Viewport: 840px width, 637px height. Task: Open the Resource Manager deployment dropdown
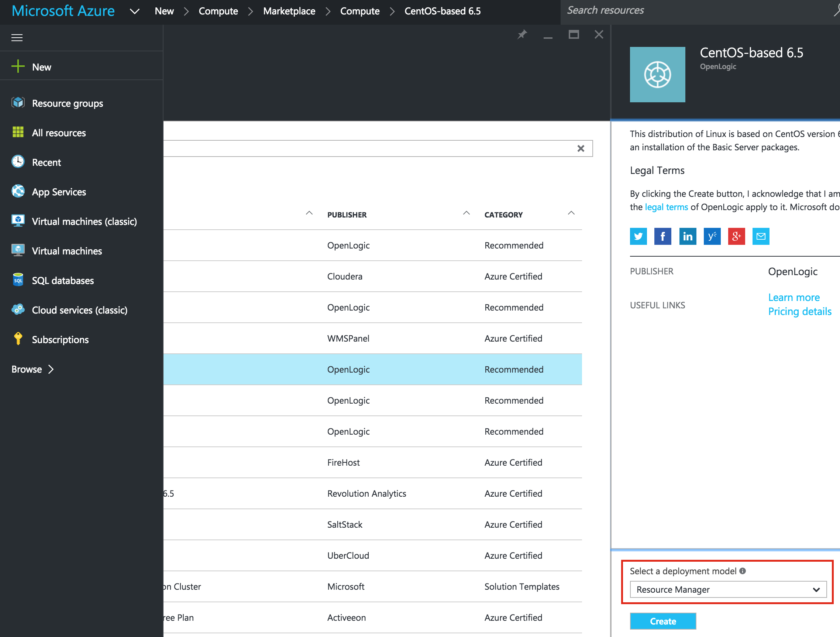click(x=728, y=589)
